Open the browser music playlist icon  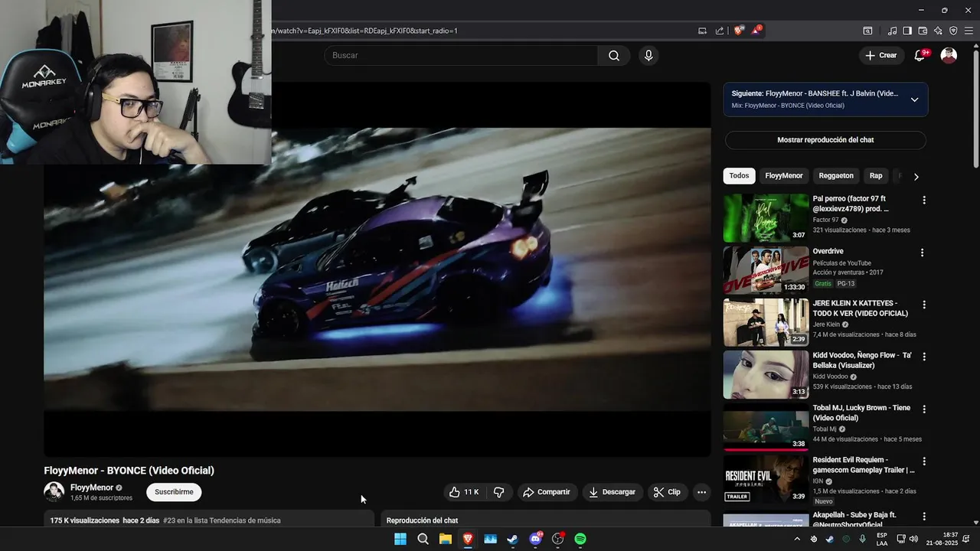tap(892, 31)
